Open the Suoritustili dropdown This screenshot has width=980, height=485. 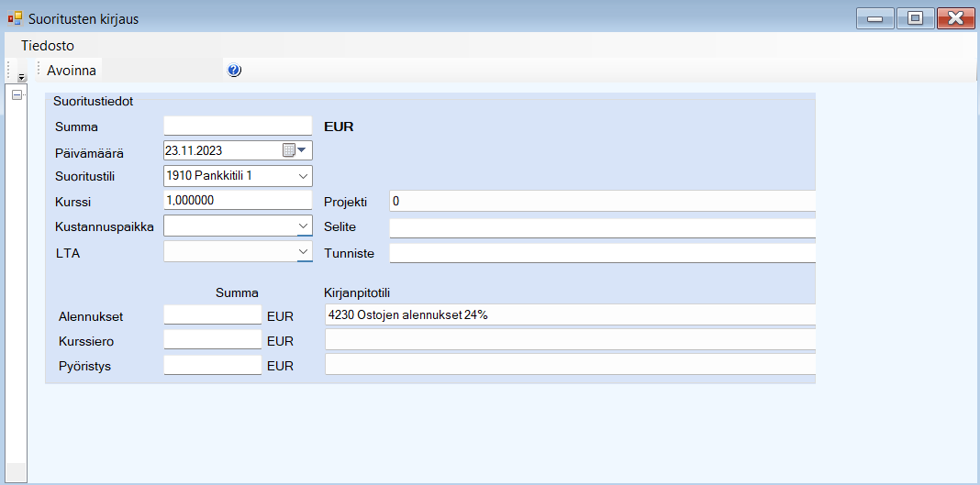(303, 176)
